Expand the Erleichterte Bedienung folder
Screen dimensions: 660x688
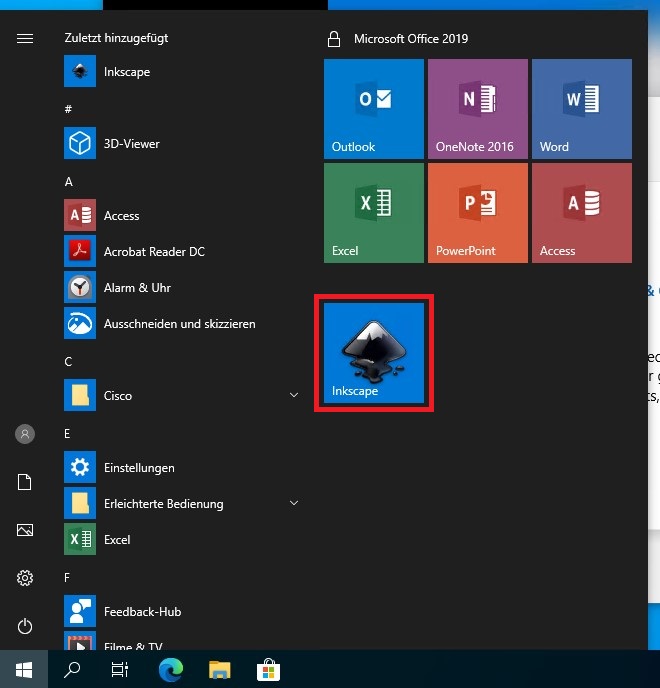click(x=294, y=503)
